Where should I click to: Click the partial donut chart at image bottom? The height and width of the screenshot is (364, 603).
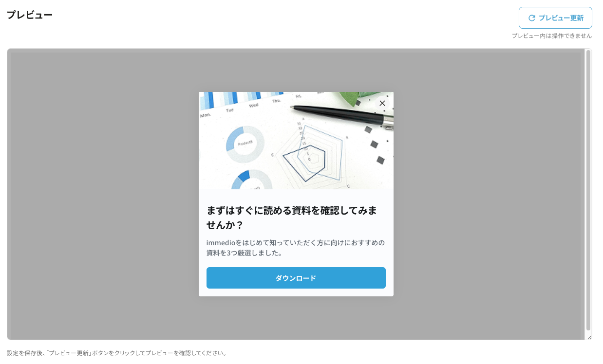pyautogui.click(x=251, y=180)
